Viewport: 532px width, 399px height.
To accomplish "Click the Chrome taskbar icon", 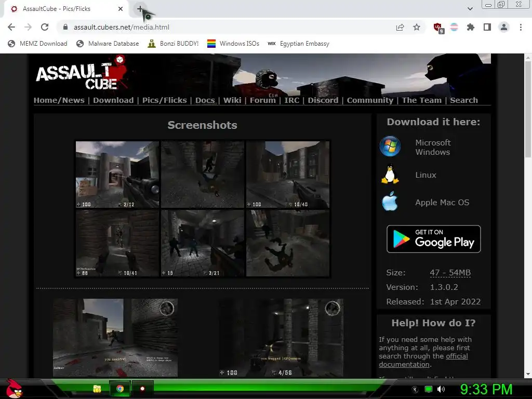I will click(120, 389).
